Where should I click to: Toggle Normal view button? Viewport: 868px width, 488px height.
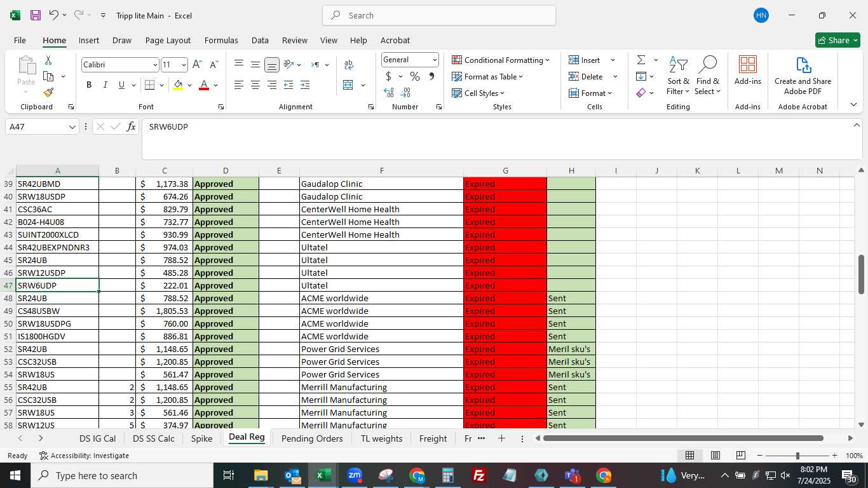[689, 456]
